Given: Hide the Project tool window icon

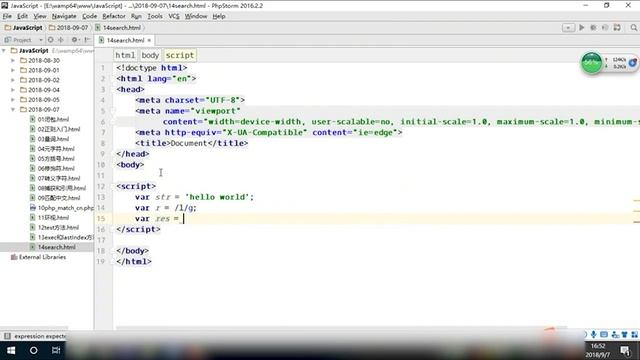Looking at the screenshot, I should [x=87, y=40].
